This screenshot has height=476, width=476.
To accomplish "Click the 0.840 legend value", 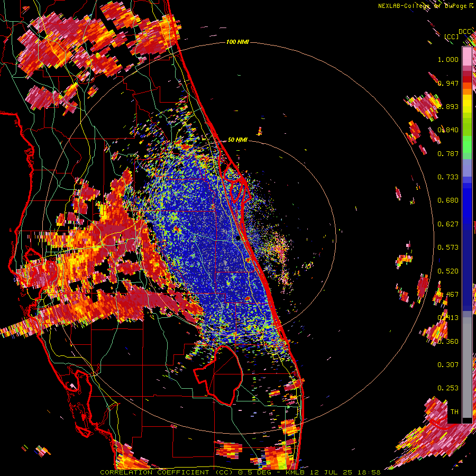I will (448, 130).
